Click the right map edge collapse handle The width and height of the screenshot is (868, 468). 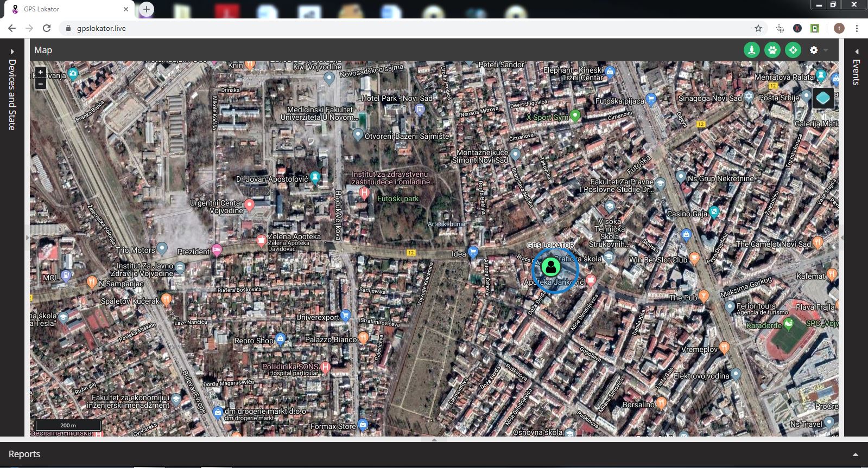[x=842, y=238]
